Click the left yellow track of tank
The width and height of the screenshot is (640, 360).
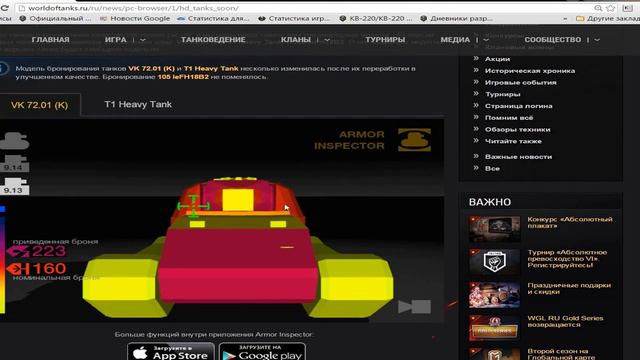(118, 289)
